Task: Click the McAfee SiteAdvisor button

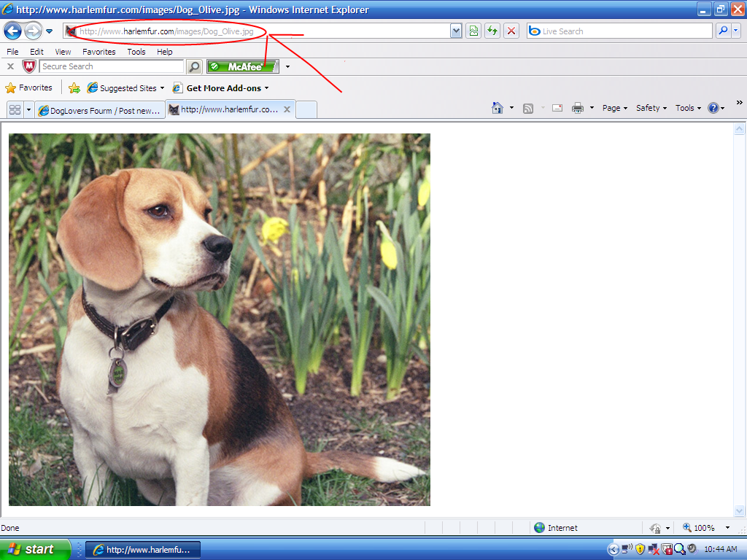Action: tap(241, 66)
